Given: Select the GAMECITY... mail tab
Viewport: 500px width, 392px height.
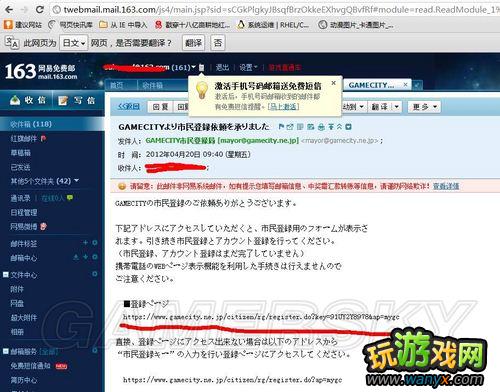Looking at the screenshot, I should [371, 85].
